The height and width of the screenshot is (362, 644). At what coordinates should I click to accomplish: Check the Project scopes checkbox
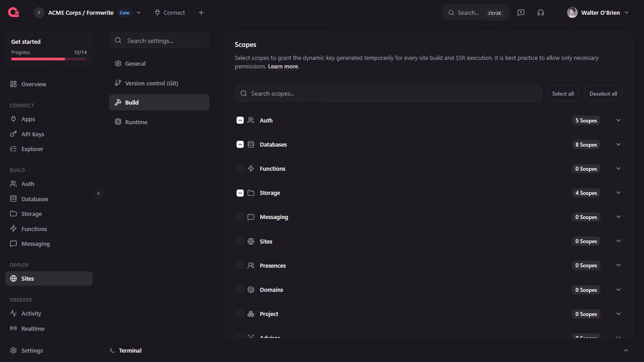240,314
